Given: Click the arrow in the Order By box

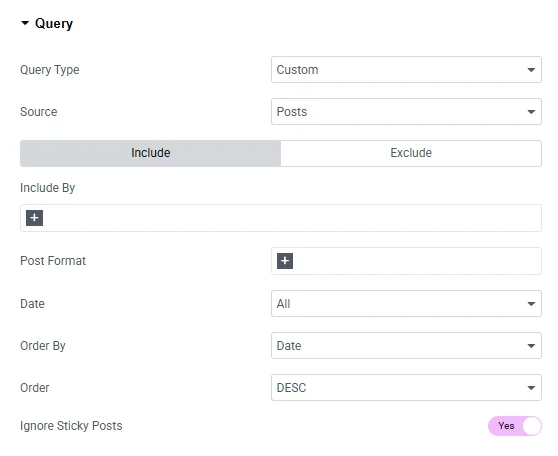Looking at the screenshot, I should point(531,346).
